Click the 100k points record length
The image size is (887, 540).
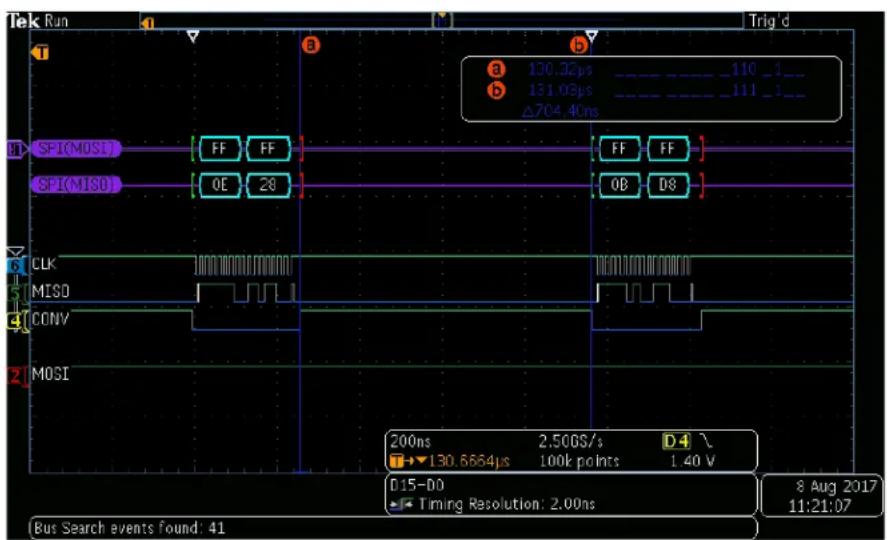tap(579, 461)
